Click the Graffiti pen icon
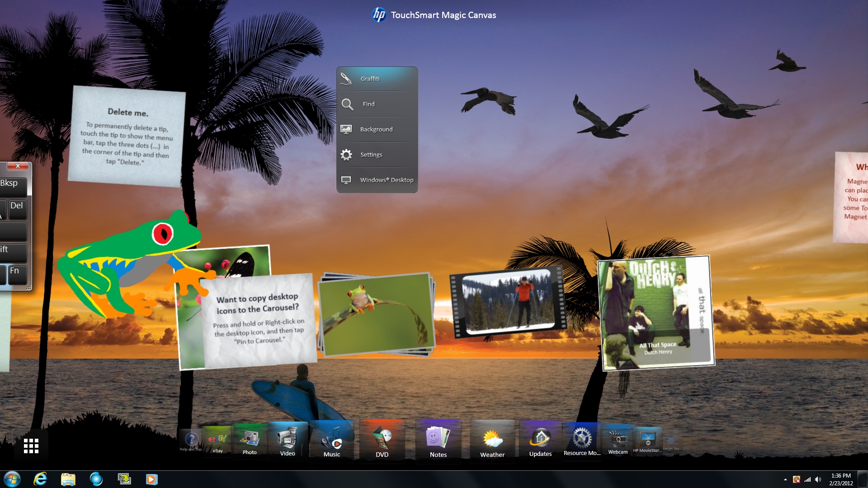The height and width of the screenshot is (488, 868). 346,79
